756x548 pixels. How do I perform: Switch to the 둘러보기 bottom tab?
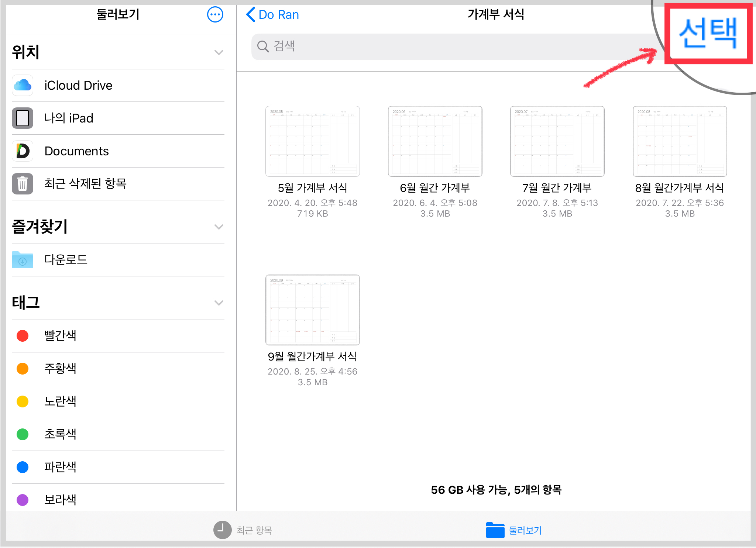click(514, 530)
